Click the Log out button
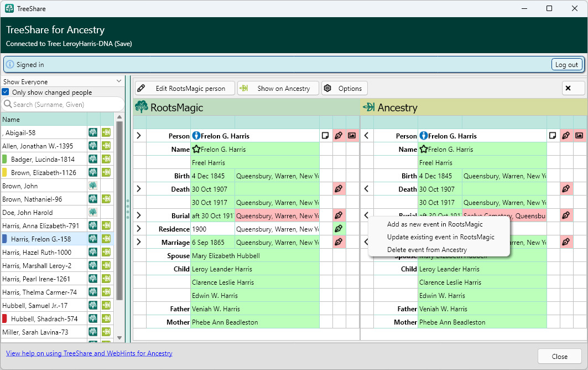 pyautogui.click(x=566, y=65)
